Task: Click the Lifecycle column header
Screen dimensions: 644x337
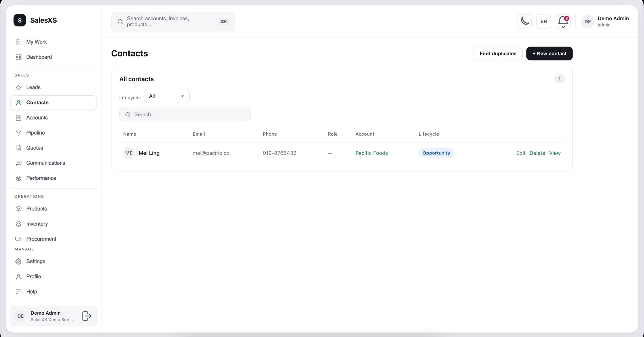Action: (429, 134)
